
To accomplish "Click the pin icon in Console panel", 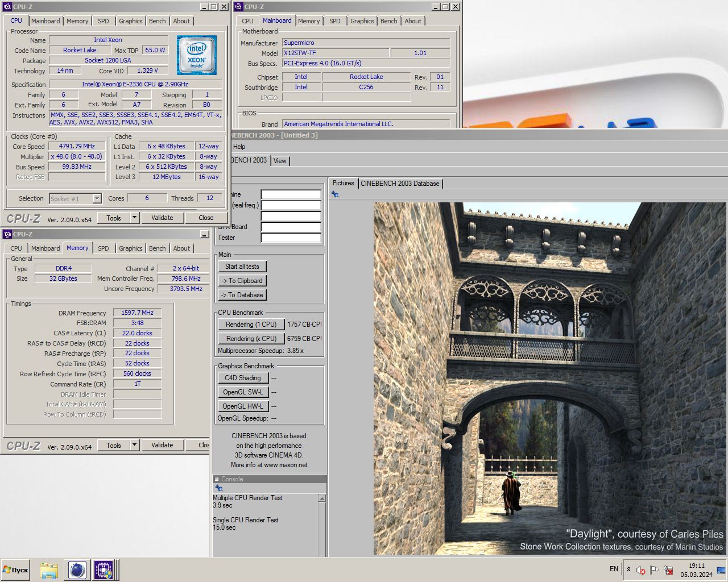I will coord(219,488).
